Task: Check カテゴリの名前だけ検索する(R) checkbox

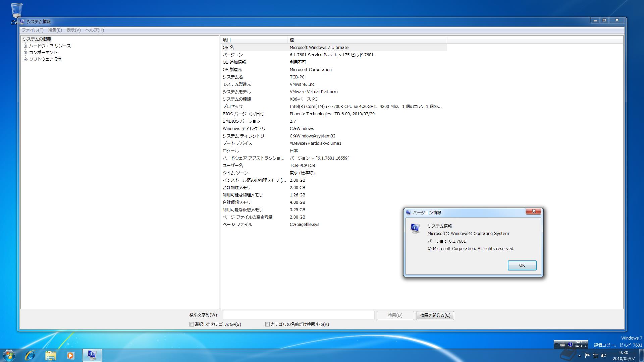Action: pyautogui.click(x=267, y=324)
